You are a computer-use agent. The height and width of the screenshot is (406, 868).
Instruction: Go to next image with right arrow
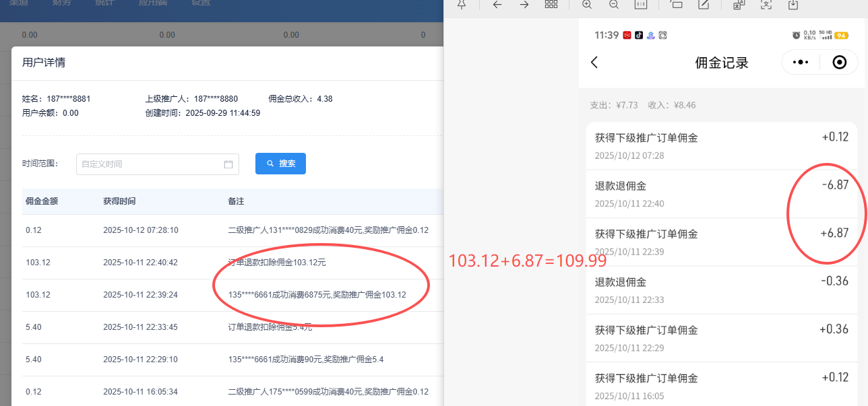point(524,4)
